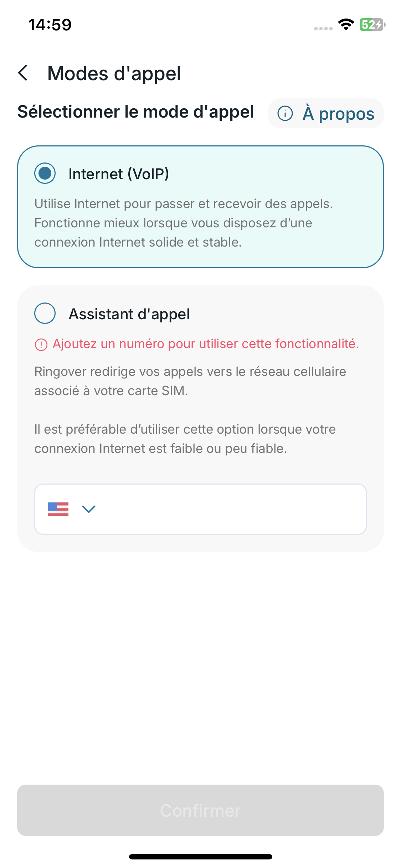Tap the Internet (VoIP) option label

tap(119, 174)
